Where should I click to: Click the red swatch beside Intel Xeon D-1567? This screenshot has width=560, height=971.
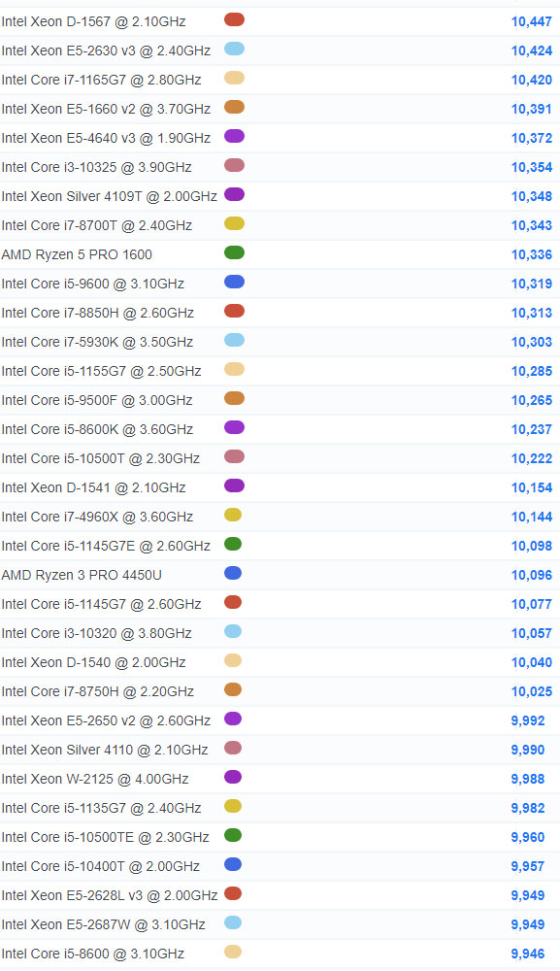(x=234, y=19)
